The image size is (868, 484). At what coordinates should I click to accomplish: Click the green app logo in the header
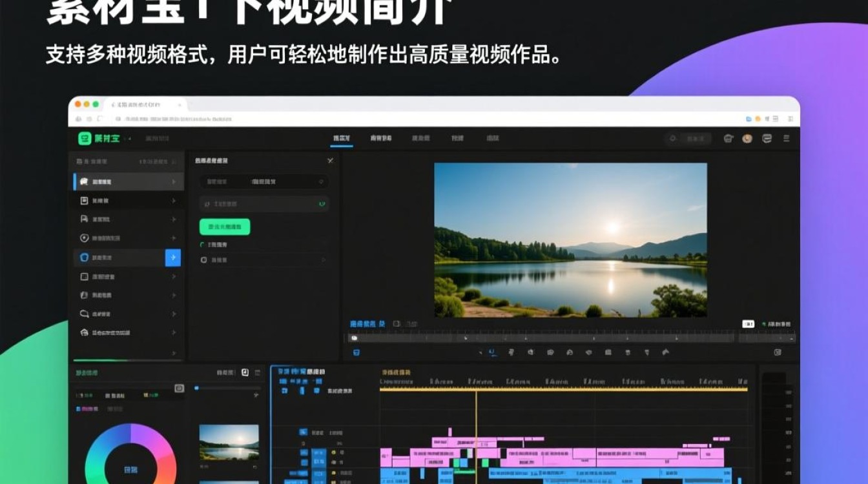coord(85,139)
